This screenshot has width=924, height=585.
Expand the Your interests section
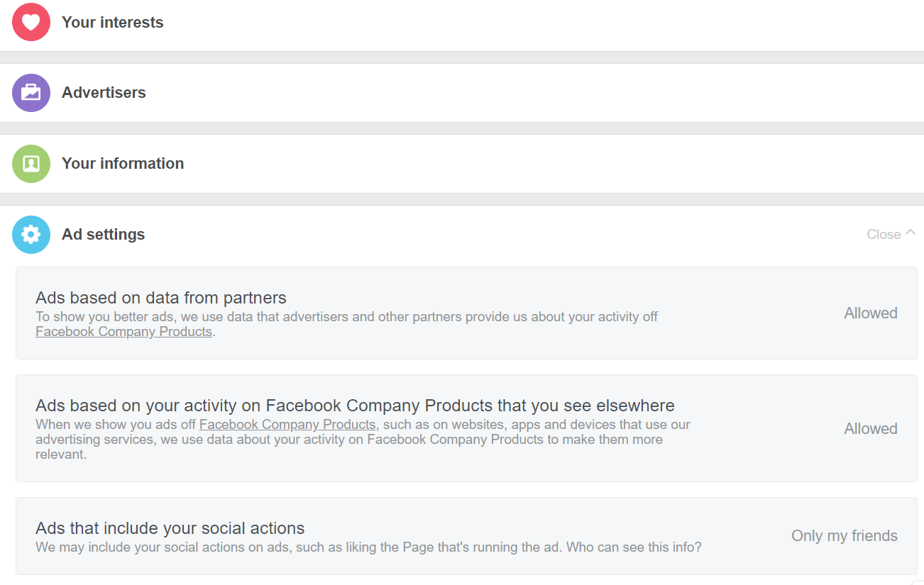coord(112,23)
